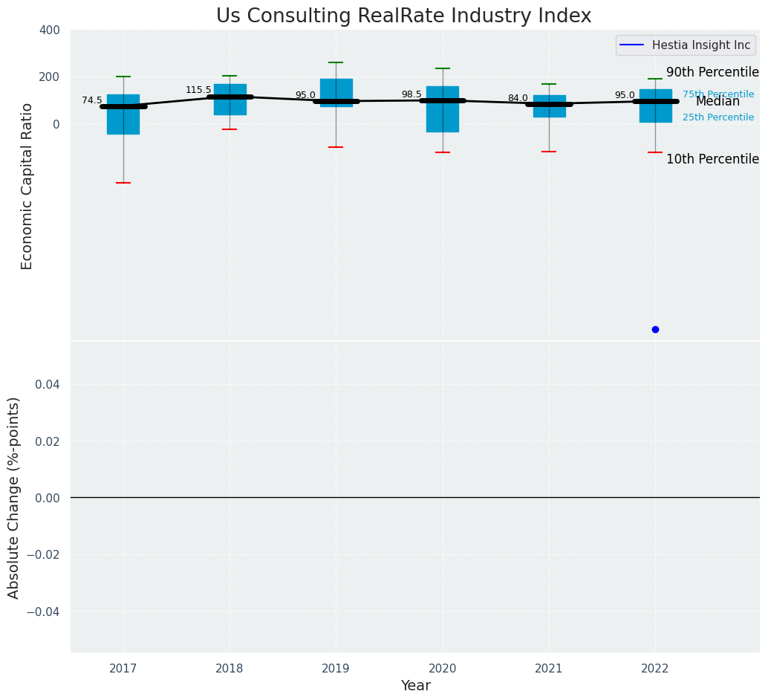Click the chart title text
Screen dimensions: 768x700
403,16
